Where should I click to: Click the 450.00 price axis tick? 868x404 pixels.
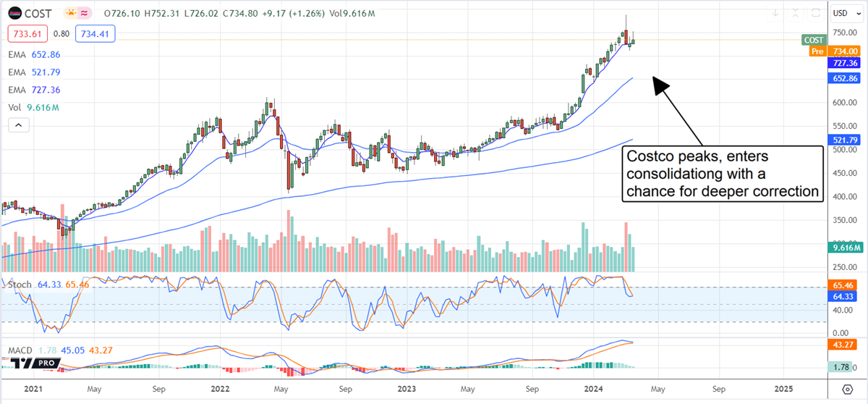(x=844, y=173)
